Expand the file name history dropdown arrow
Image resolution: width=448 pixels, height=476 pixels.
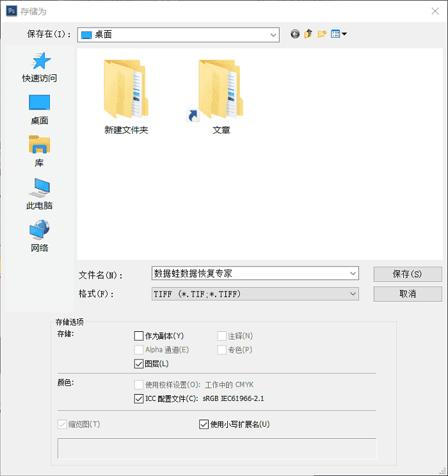tap(353, 273)
